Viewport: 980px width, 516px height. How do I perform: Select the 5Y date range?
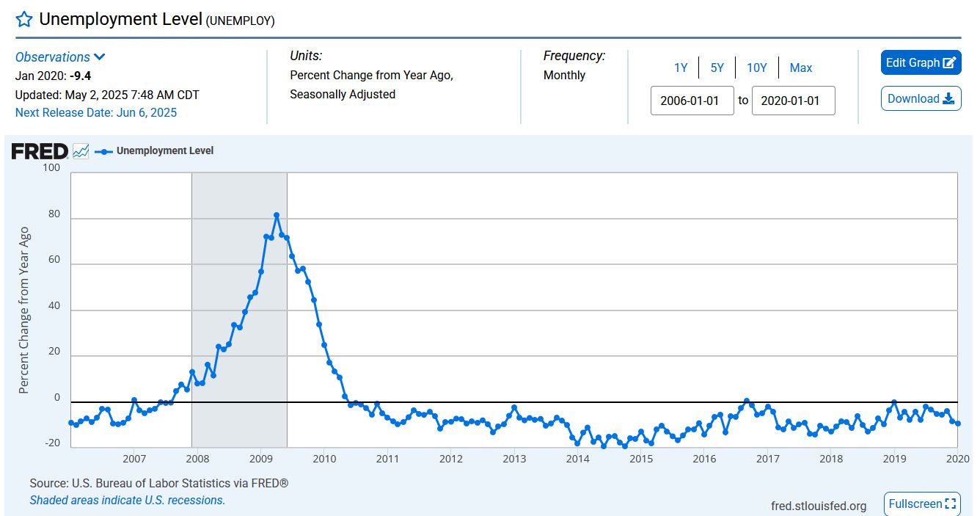pyautogui.click(x=717, y=68)
